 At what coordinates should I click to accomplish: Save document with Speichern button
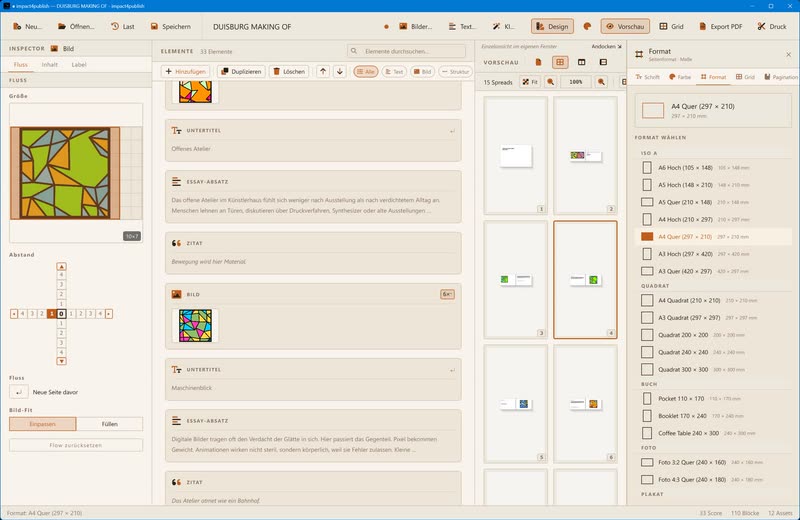click(x=170, y=27)
